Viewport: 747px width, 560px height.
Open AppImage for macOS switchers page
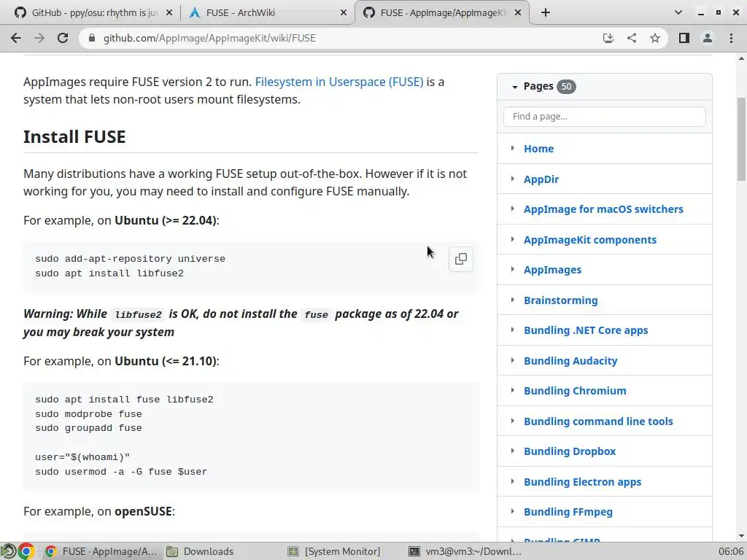click(603, 209)
